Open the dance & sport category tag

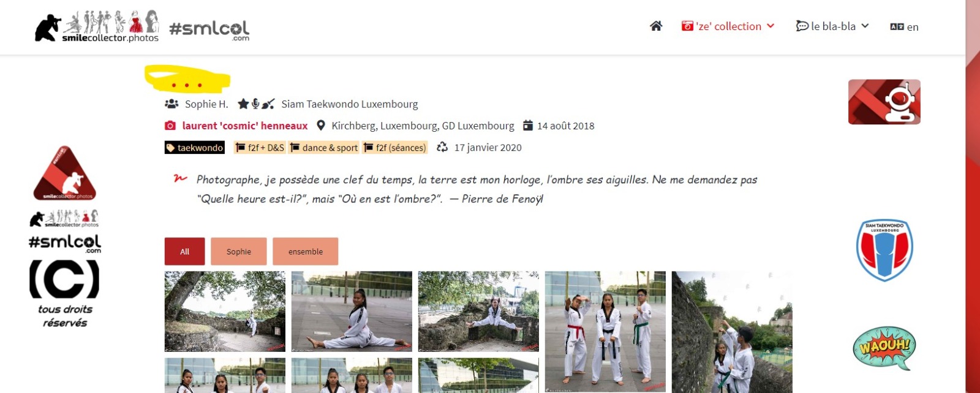tap(323, 148)
